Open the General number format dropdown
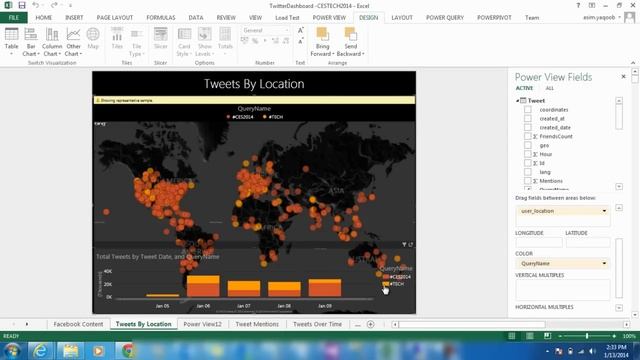Viewport: 640px width, 360px height. [286, 31]
